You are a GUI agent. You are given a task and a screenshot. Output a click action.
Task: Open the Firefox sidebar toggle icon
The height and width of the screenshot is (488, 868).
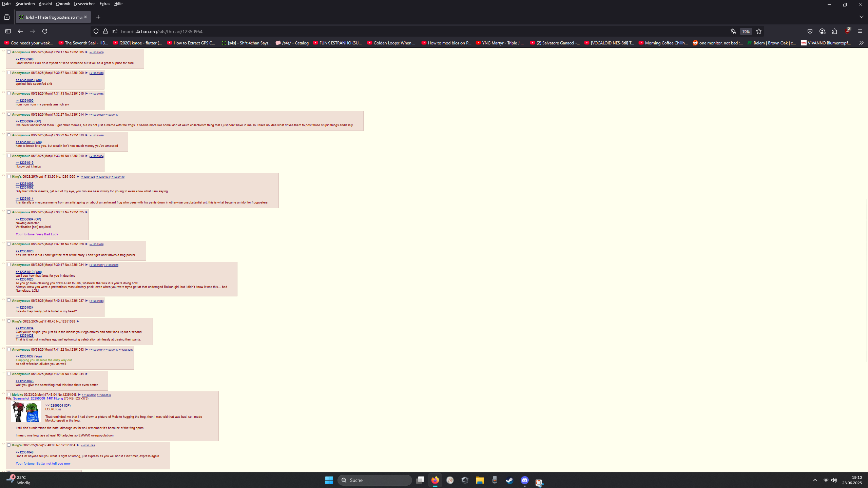click(8, 31)
